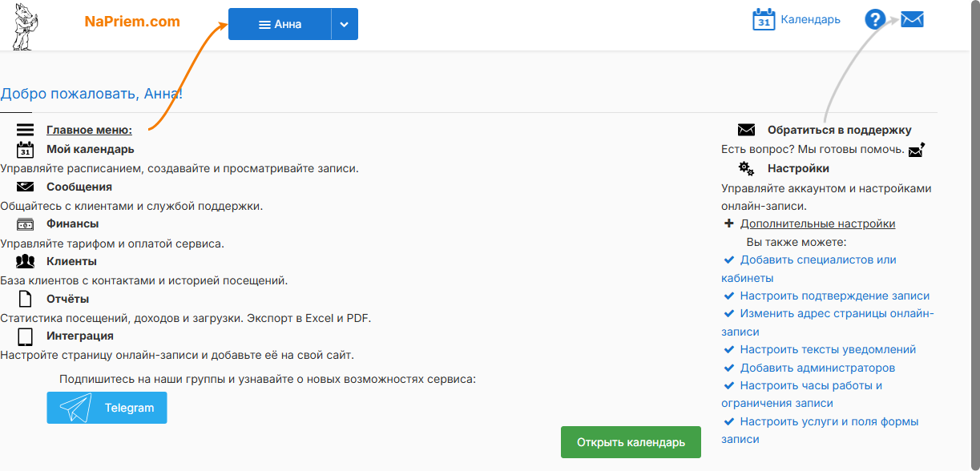Select Клиенты menu item

(x=71, y=261)
